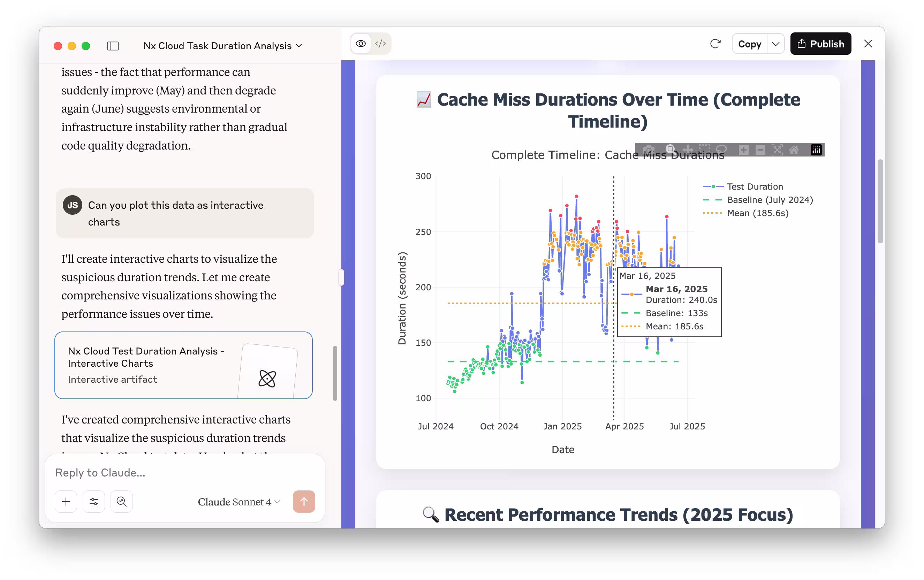924x580 pixels.
Task: Click the Reply to Claude input field
Action: tap(184, 473)
